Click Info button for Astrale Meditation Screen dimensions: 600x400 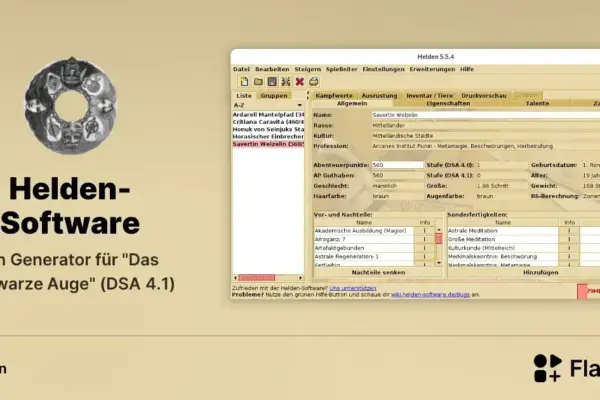pos(569,231)
